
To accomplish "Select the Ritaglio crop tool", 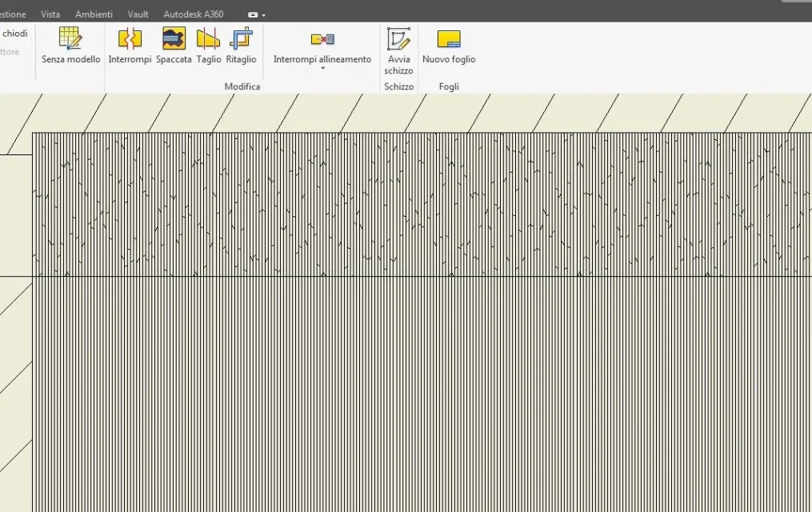I will pos(241,38).
